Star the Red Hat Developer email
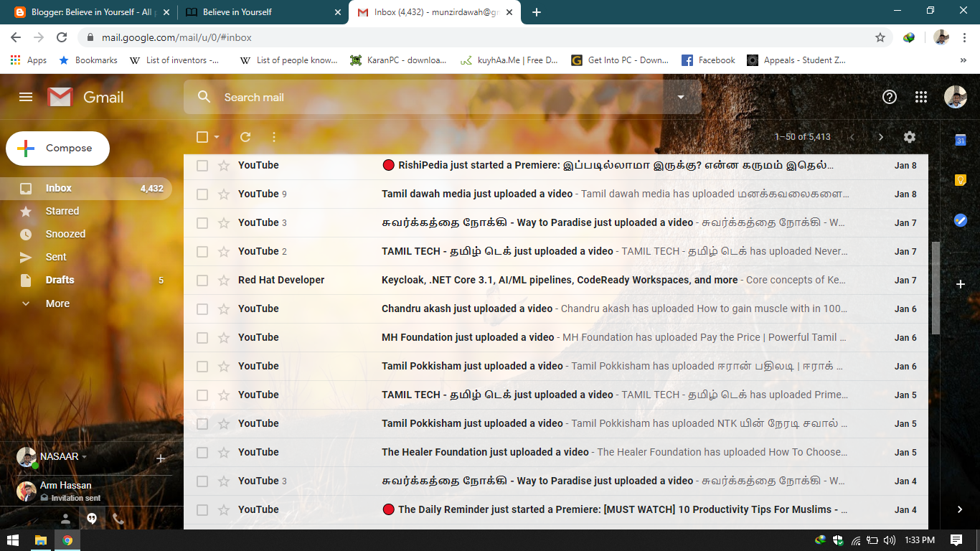 coord(224,281)
